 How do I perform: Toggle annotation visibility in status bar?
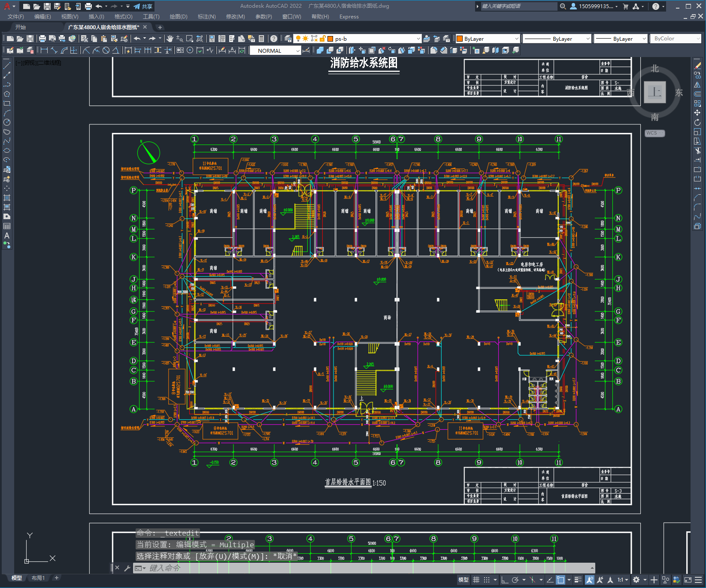589,580
